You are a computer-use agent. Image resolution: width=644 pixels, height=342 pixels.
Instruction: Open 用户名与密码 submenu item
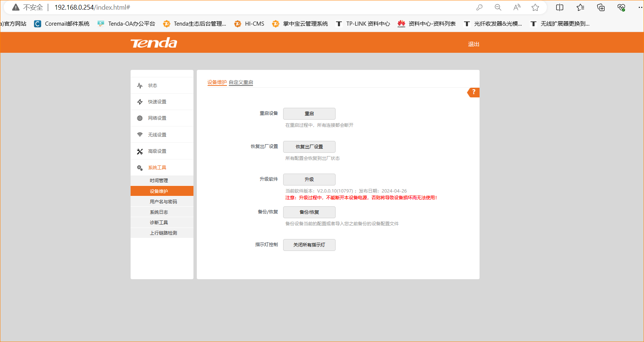coord(162,201)
